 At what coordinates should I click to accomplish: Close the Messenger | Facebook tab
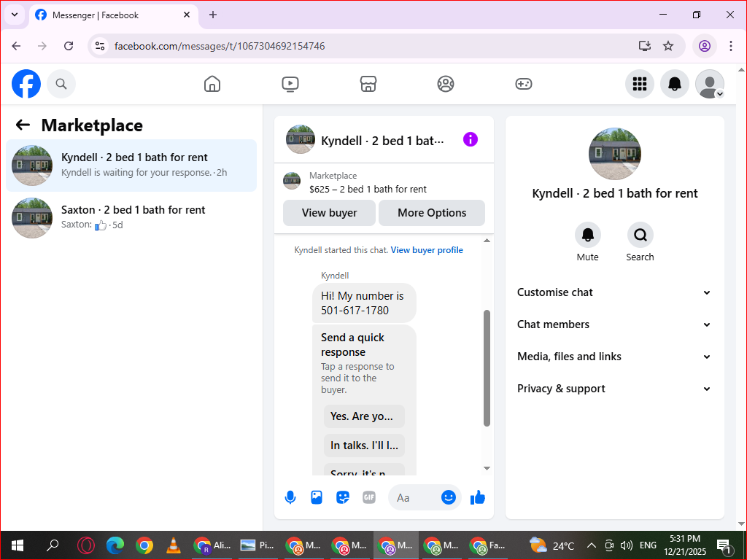(x=187, y=15)
